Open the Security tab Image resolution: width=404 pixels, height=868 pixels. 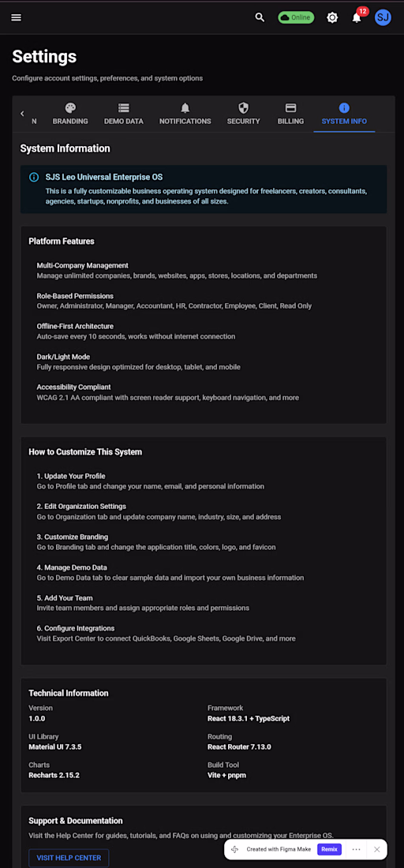243,114
